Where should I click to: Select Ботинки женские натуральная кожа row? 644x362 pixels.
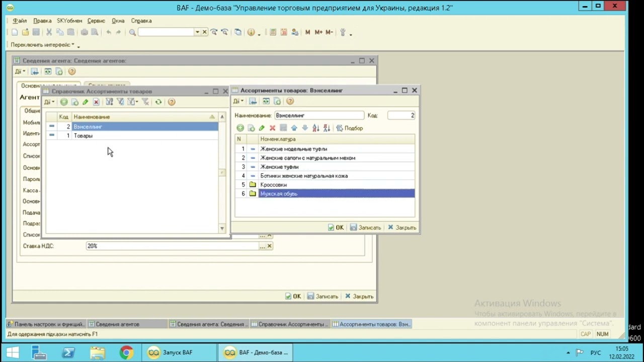[x=325, y=176]
